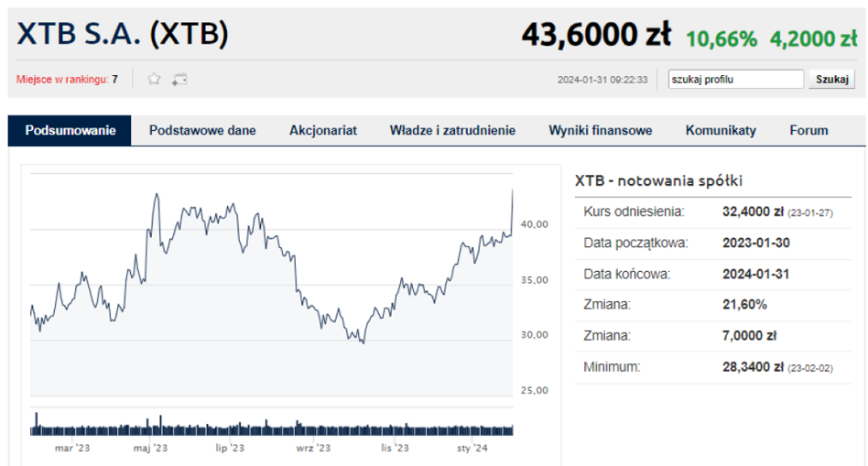Image resolution: width=868 pixels, height=466 pixels.
Task: Open the Komunikaty tab
Action: tap(721, 131)
